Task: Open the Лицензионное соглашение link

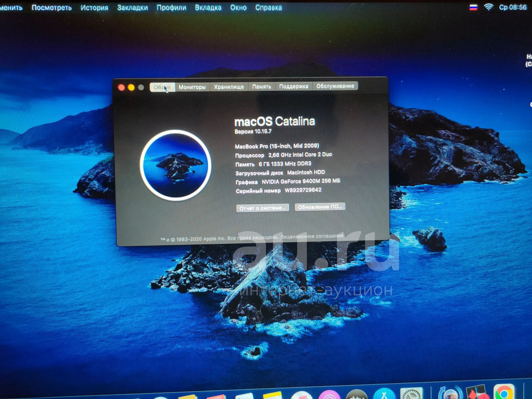Action: tap(312, 236)
